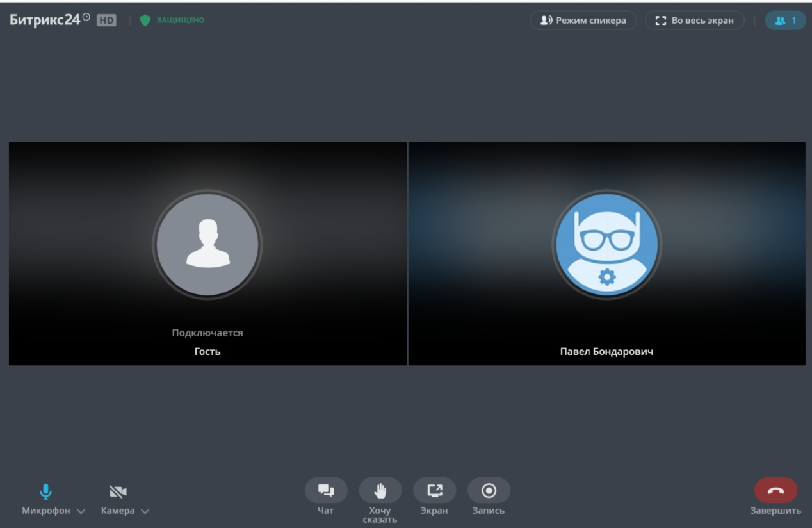812x528 pixels.
Task: Enter fullscreen with Во весь экран
Action: [695, 21]
